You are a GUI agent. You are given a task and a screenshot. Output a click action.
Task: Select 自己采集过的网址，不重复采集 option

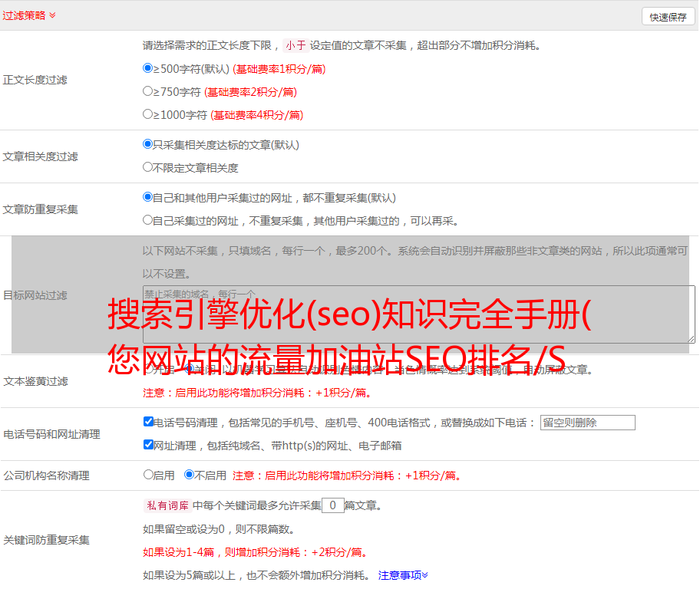(x=147, y=219)
